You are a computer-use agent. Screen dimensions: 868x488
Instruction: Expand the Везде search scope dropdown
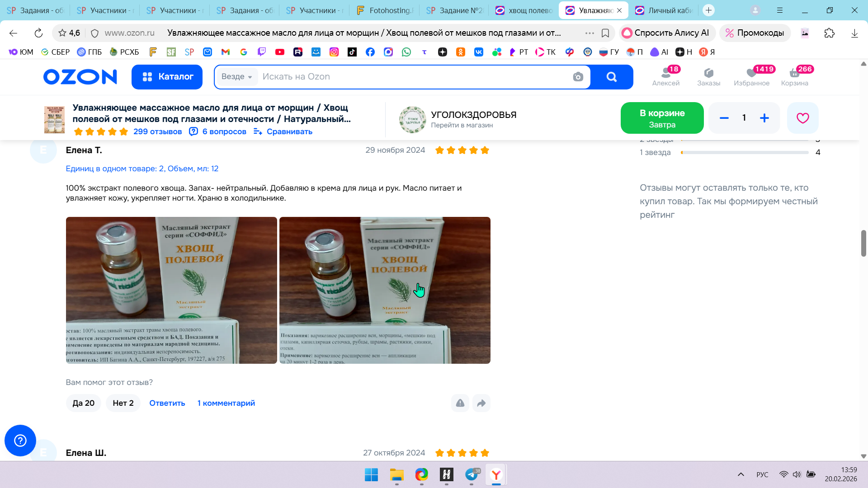click(x=237, y=77)
